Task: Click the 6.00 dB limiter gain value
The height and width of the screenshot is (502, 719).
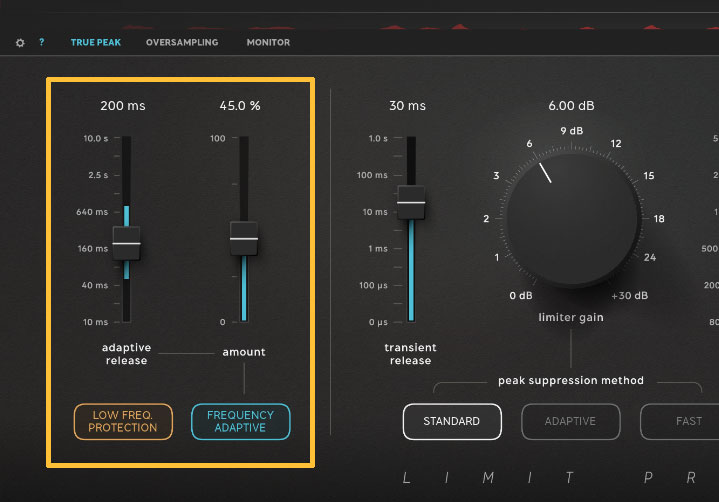Action: point(571,106)
